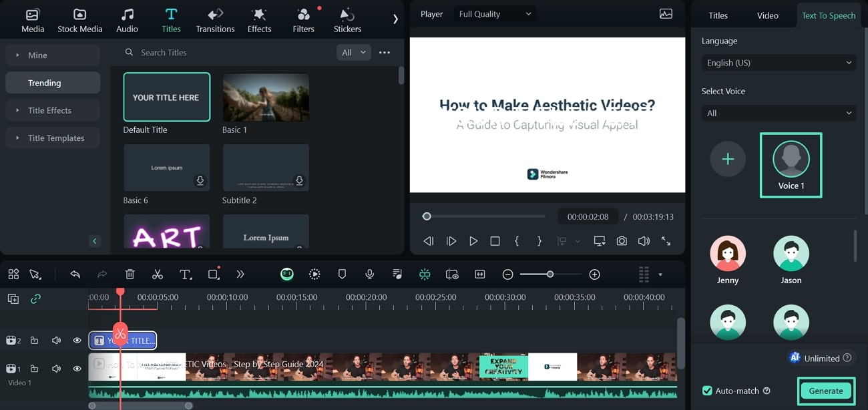Toggle the Auto-match checkbox

(x=707, y=391)
